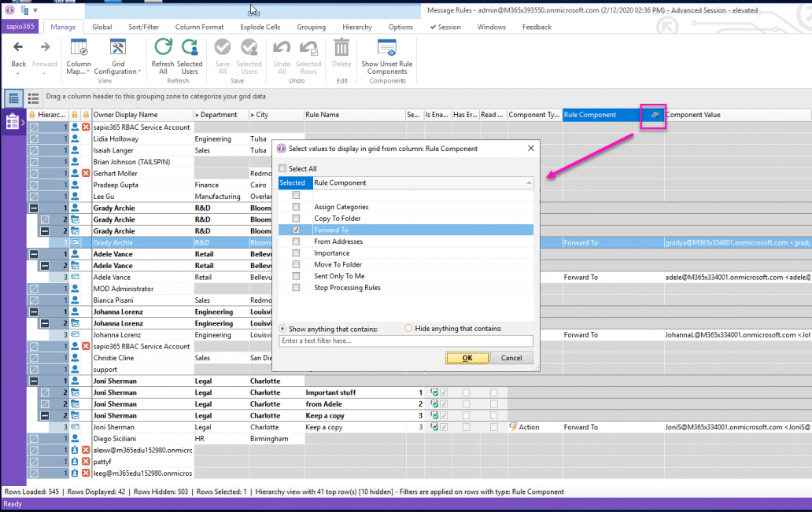This screenshot has width=812, height=512.
Task: Check the Importance checkbox
Action: [x=296, y=253]
